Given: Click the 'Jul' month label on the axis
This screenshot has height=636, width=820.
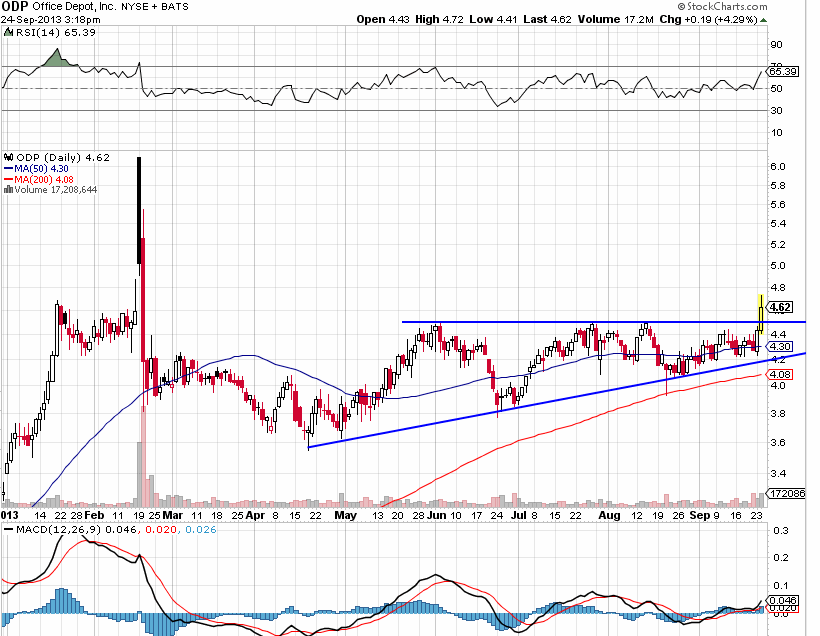Looking at the screenshot, I should pyautogui.click(x=518, y=515).
